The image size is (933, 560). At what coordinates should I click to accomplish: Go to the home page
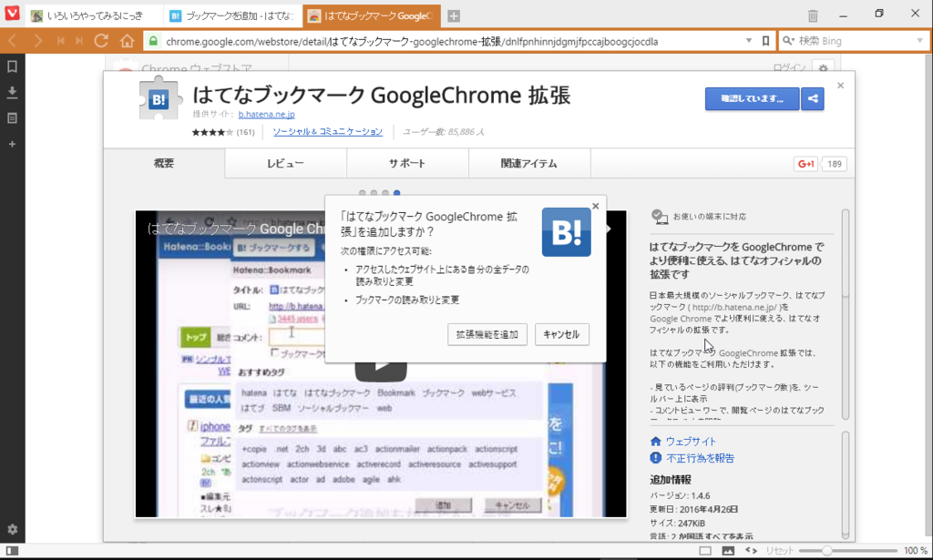(x=127, y=41)
